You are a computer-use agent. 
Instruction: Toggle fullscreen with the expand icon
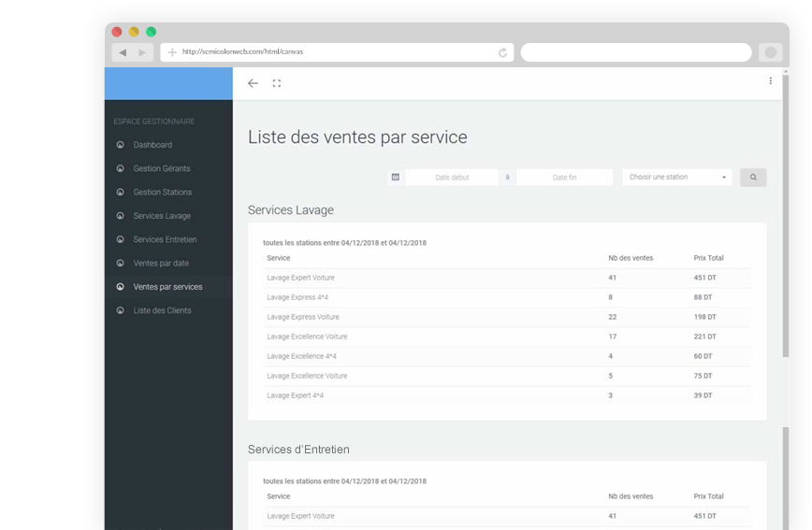[277, 83]
